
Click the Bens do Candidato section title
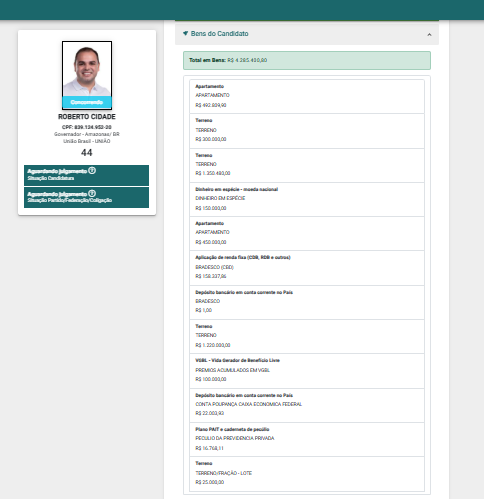point(219,34)
